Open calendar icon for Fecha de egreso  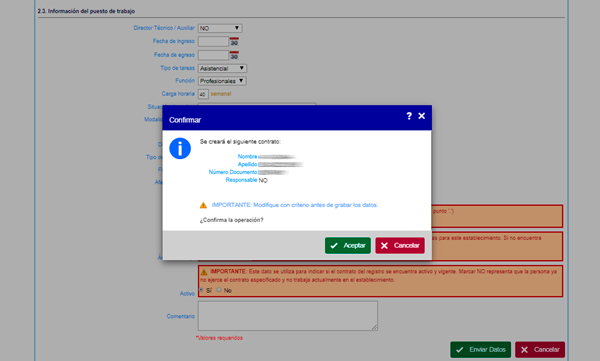coord(234,55)
